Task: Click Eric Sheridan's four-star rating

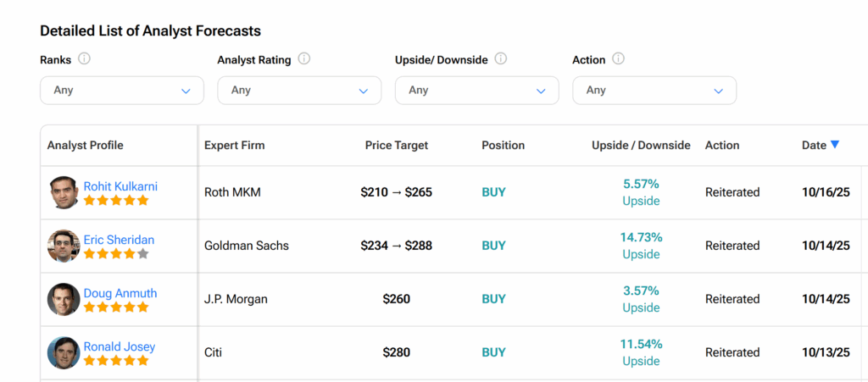Action: [116, 254]
